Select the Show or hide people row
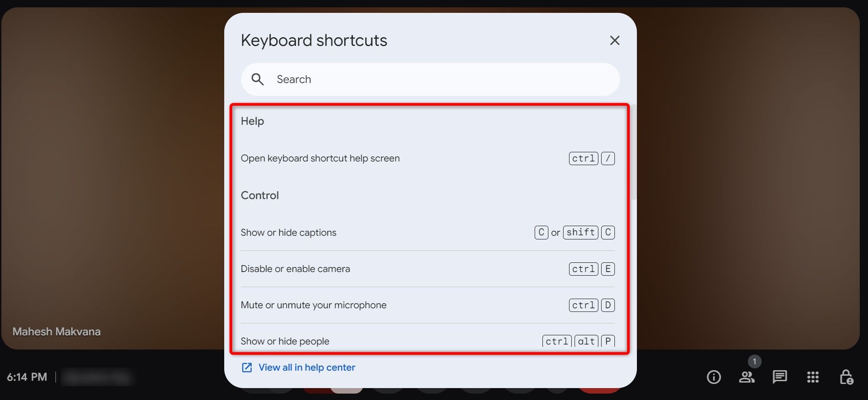The image size is (868, 400). click(285, 341)
